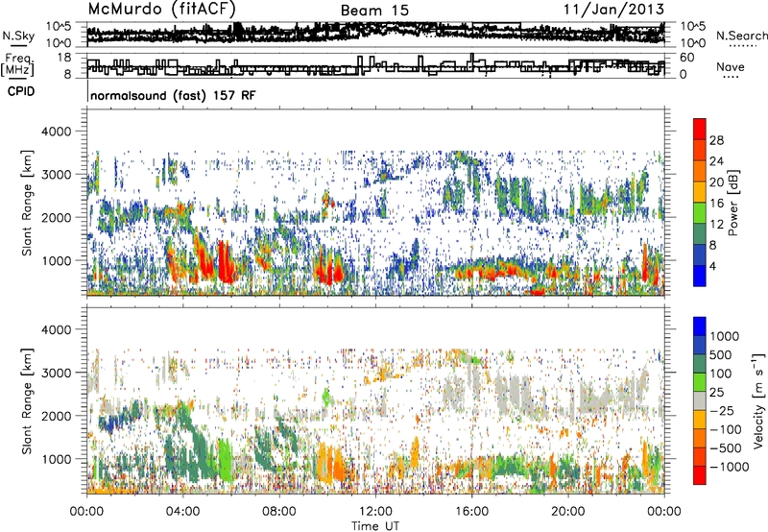Click the light green velocity patch near 05:45
768x532 pixels.
[225, 461]
